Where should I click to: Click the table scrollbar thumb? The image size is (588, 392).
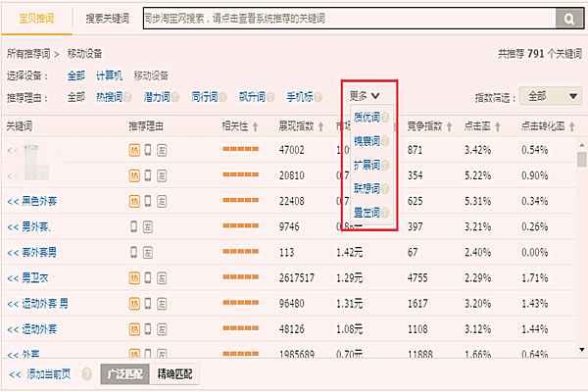[x=581, y=159]
